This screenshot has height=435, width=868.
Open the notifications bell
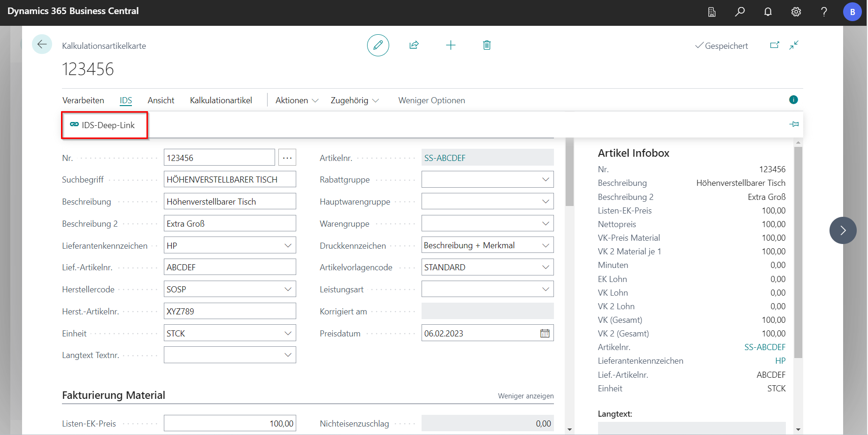768,12
